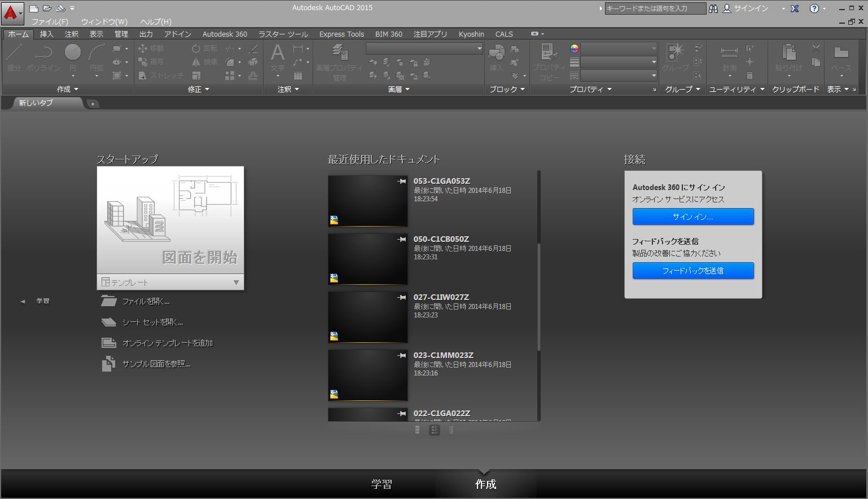Open 画層プロパティ管理 (Layer Properties Manager)
The image size is (868, 499).
point(339,63)
